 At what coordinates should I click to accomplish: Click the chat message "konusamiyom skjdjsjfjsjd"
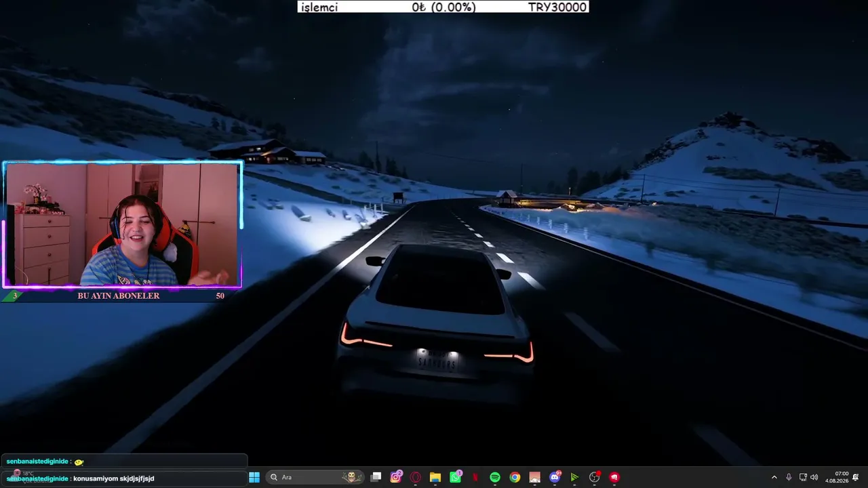pos(114,479)
